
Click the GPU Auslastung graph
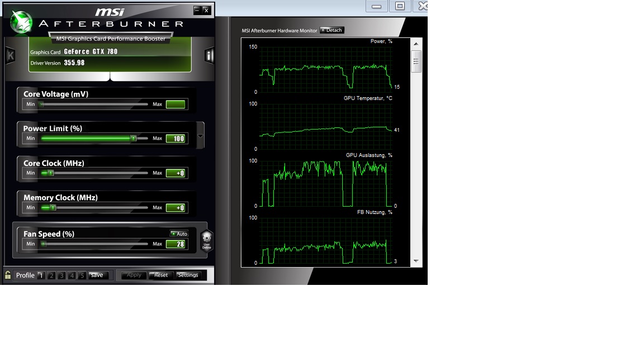[326, 183]
